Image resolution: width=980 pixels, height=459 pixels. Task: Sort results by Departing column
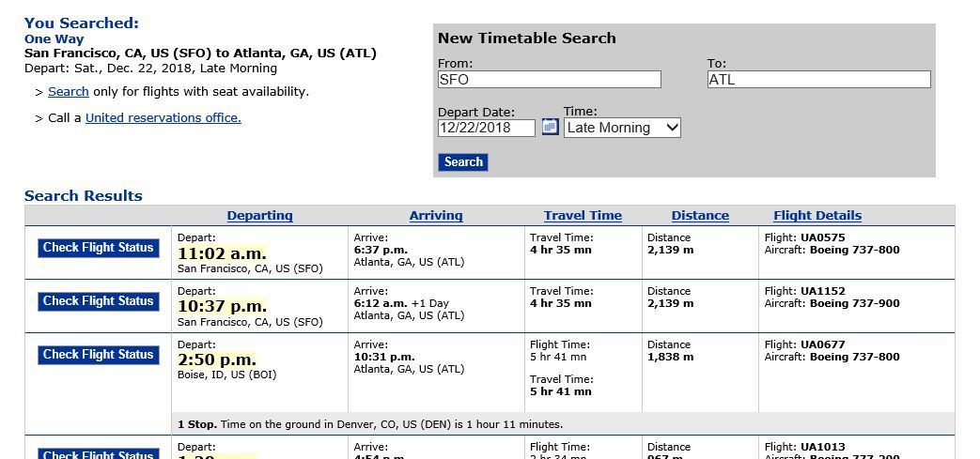259,216
